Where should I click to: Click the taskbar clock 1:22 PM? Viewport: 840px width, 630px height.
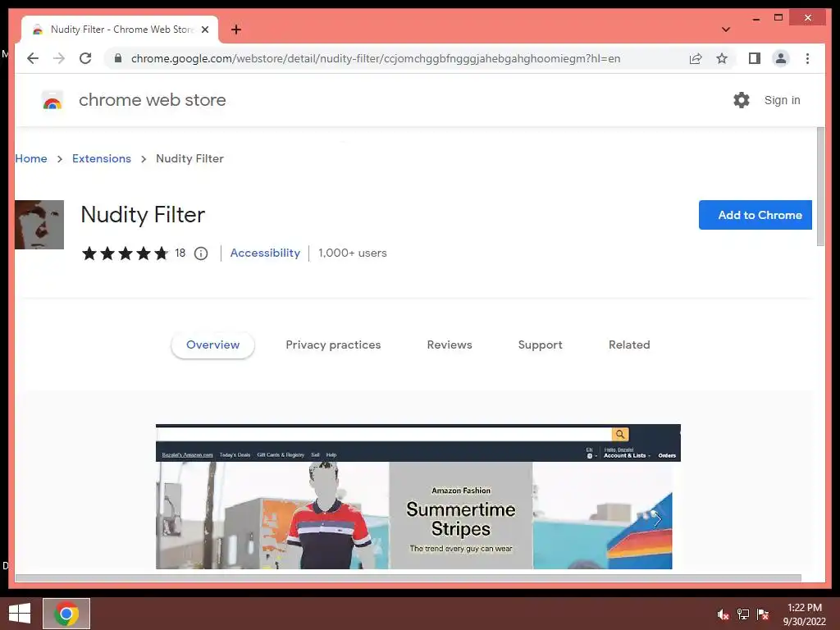click(804, 608)
